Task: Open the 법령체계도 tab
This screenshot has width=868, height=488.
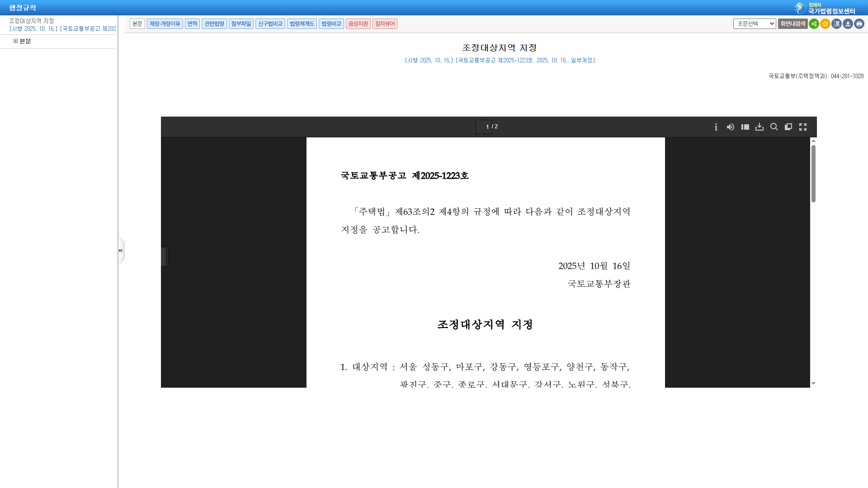Action: [x=302, y=23]
